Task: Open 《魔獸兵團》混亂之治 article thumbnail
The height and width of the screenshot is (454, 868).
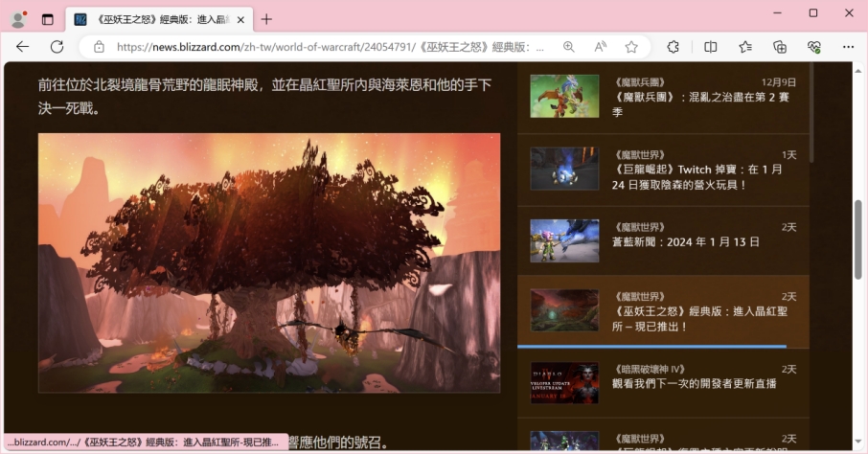Action: 564,97
